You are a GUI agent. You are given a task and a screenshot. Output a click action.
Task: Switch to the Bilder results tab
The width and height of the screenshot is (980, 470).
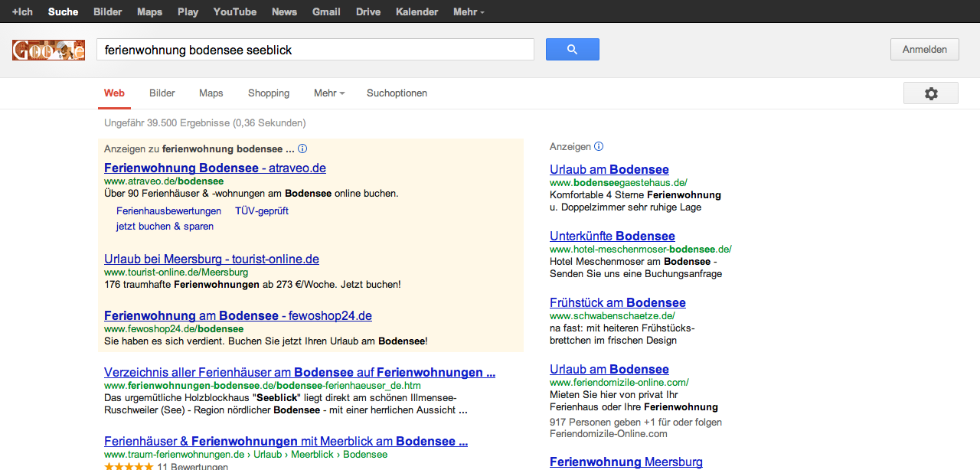coord(162,93)
